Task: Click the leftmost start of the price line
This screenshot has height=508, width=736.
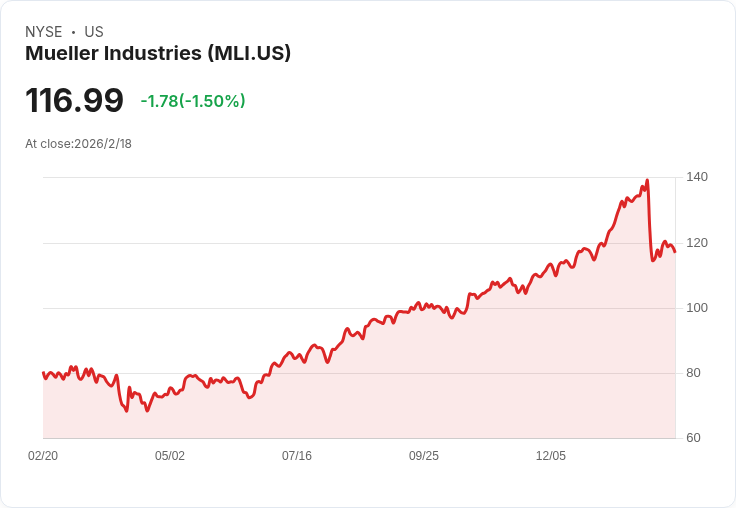Action: 43,373
